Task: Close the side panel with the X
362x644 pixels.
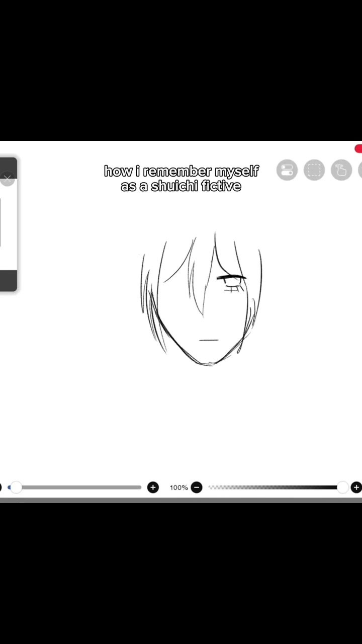Action: click(7, 179)
